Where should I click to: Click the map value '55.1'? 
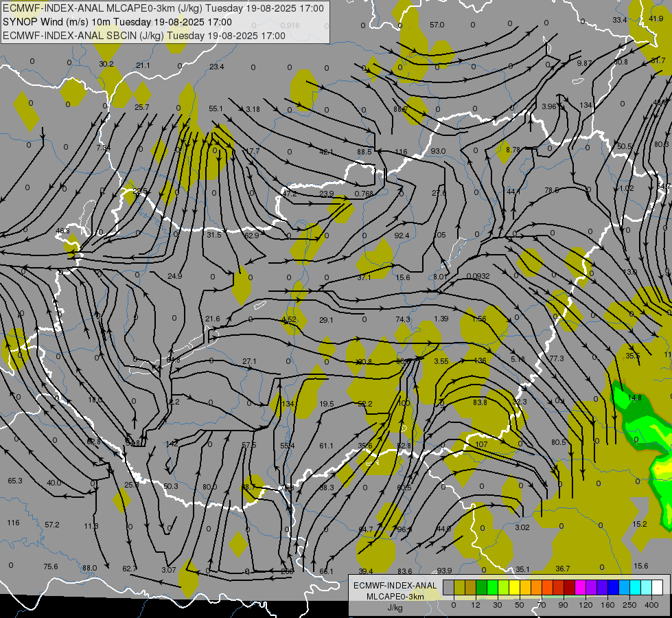click(x=216, y=108)
